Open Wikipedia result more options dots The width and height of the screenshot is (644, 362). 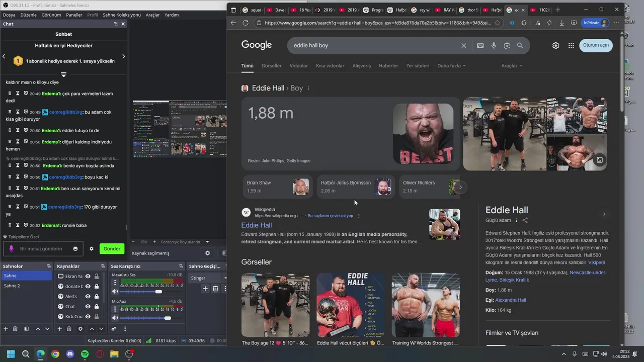pyautogui.click(x=359, y=216)
